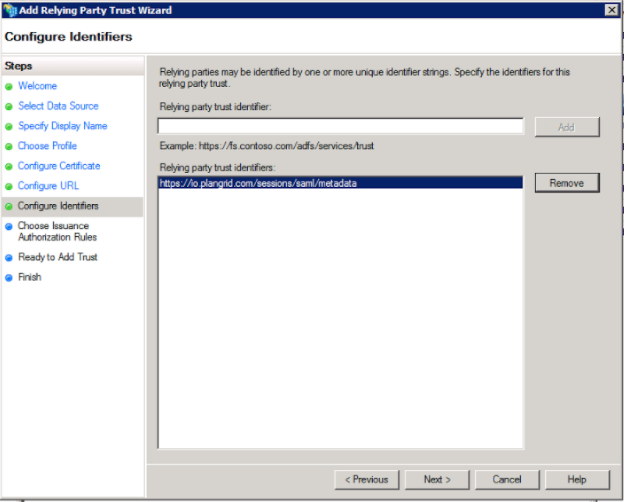Click the green bullet beside Configure URL
Image resolution: width=625 pixels, height=502 pixels.
pyautogui.click(x=9, y=186)
